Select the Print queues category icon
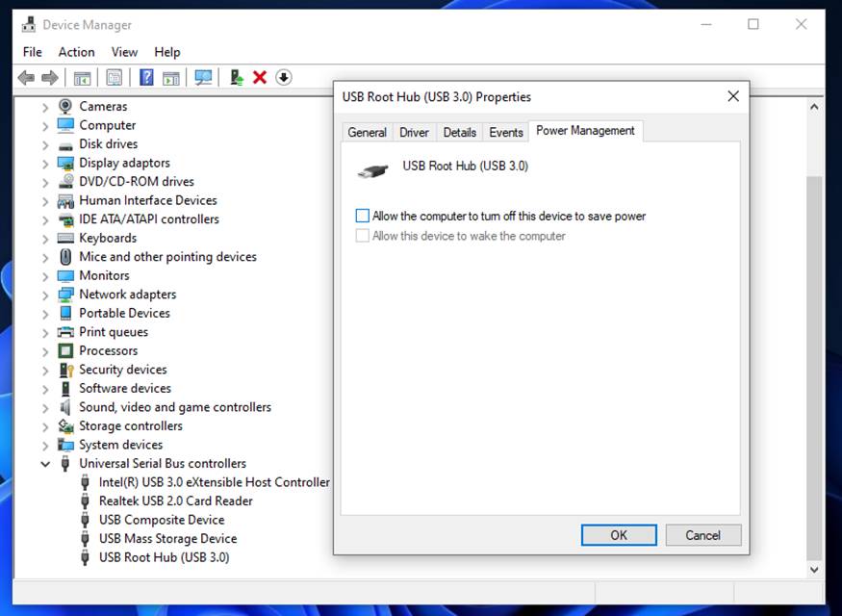Screen dimensions: 842x616 point(65,332)
